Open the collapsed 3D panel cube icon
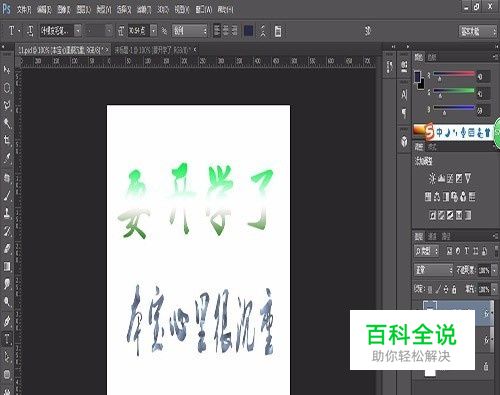Viewport: 500px width, 395px height. point(404,141)
